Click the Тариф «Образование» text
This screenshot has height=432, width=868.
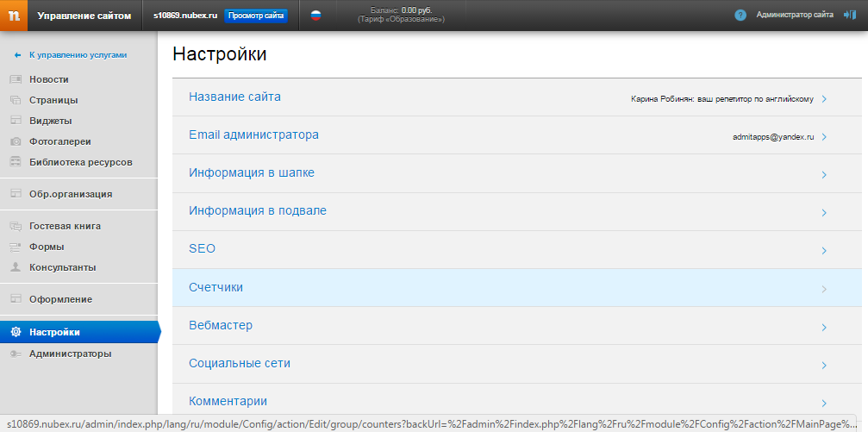pyautogui.click(x=402, y=19)
